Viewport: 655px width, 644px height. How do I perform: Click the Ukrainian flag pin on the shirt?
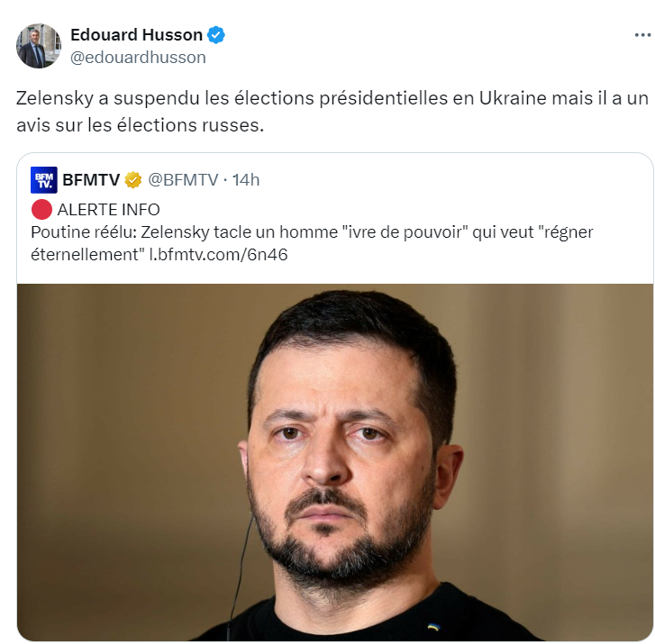click(x=433, y=626)
